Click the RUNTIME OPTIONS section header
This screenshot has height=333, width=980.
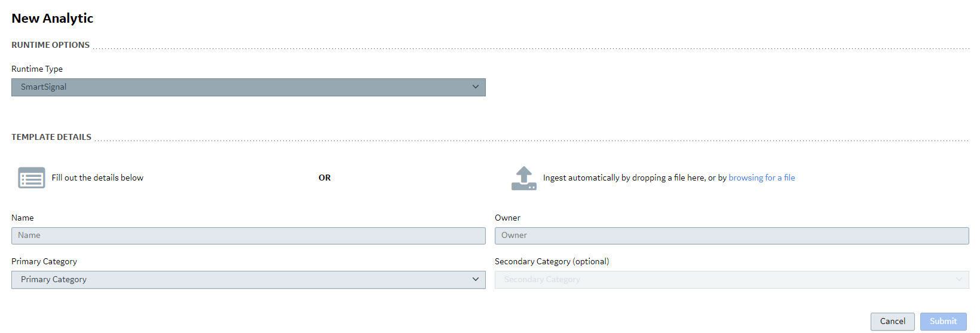coord(51,45)
